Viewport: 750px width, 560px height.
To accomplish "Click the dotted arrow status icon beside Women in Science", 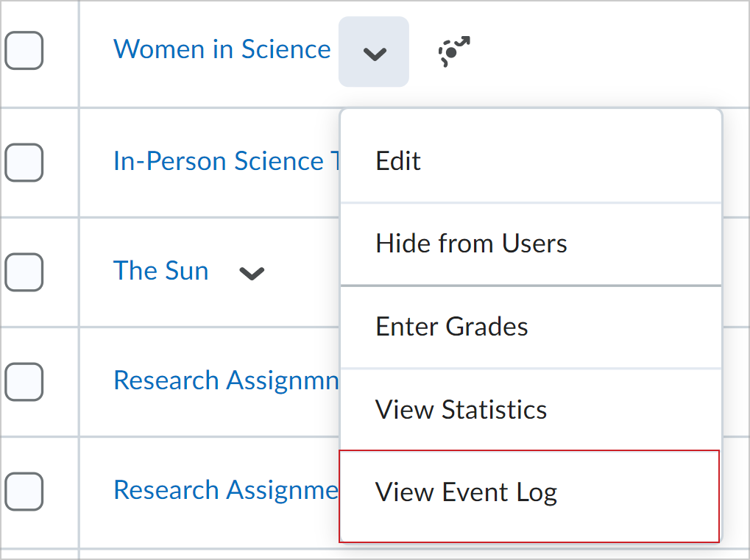I will pyautogui.click(x=453, y=52).
